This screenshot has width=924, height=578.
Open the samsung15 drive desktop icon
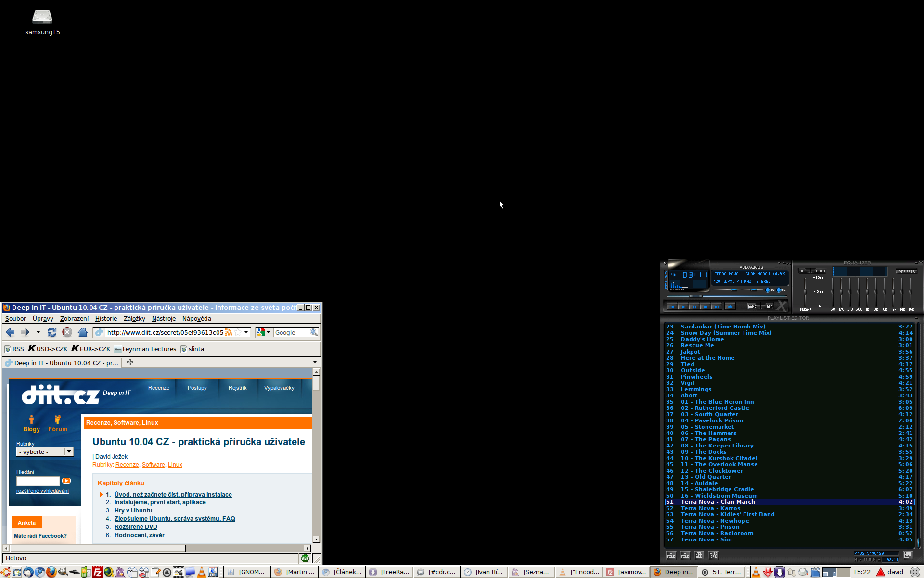point(42,22)
